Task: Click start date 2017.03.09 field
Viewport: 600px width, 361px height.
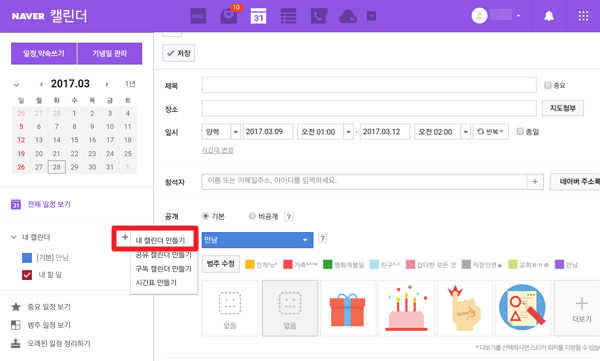Action: (268, 132)
